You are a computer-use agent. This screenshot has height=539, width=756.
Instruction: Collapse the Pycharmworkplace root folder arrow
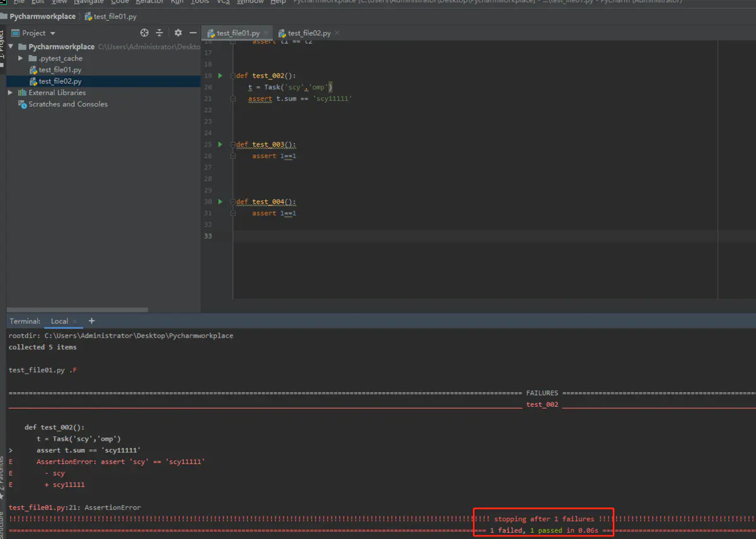click(x=11, y=47)
